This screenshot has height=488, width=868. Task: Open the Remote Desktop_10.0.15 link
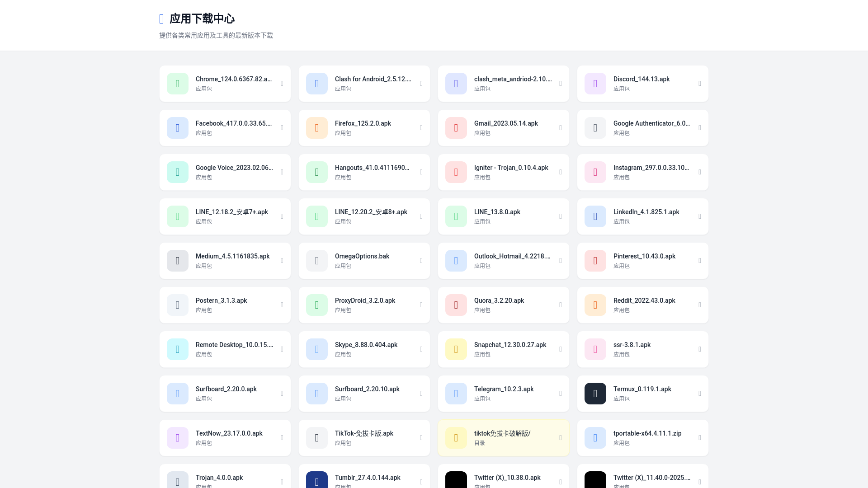pyautogui.click(x=225, y=349)
